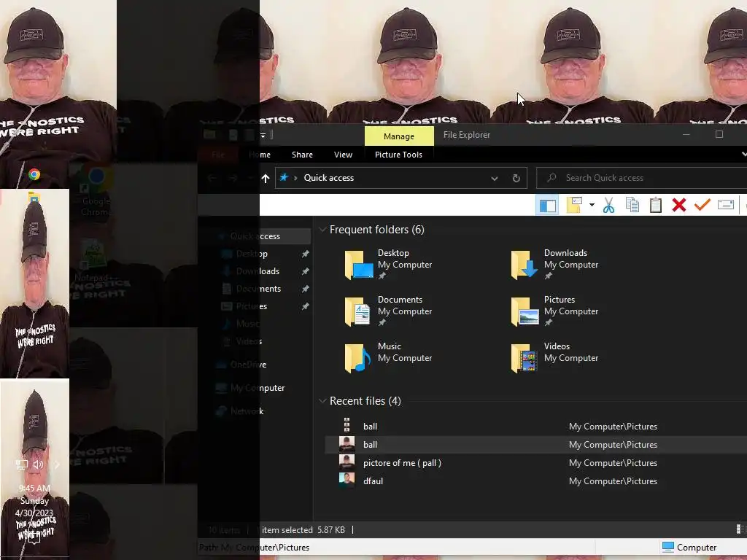
Task: Open the address bar history dropdown
Action: (x=495, y=179)
